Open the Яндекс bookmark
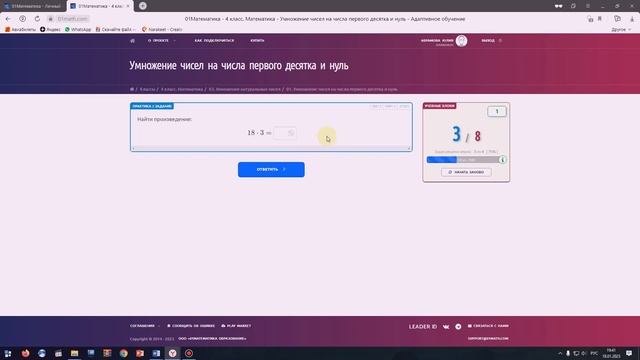640x360 pixels. 50,29
